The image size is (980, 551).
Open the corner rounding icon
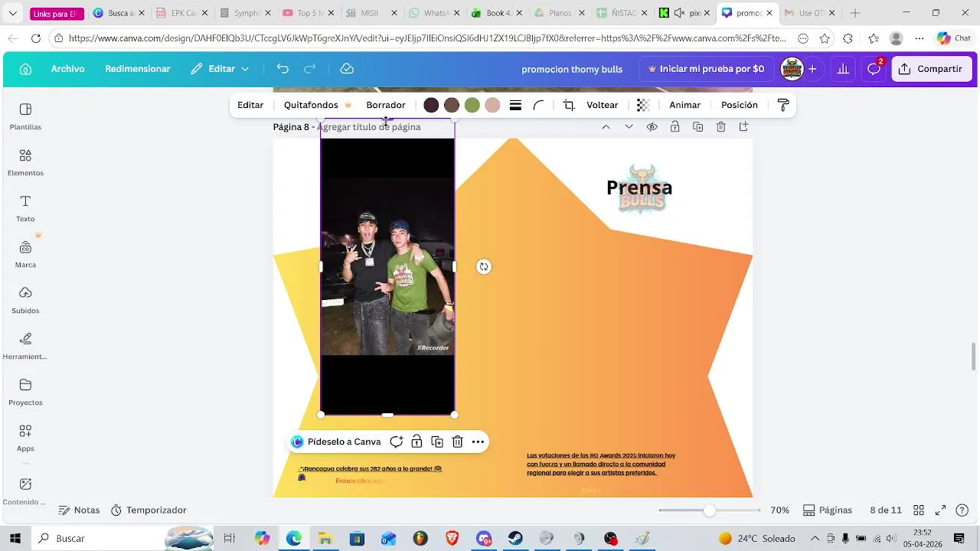pyautogui.click(x=539, y=105)
